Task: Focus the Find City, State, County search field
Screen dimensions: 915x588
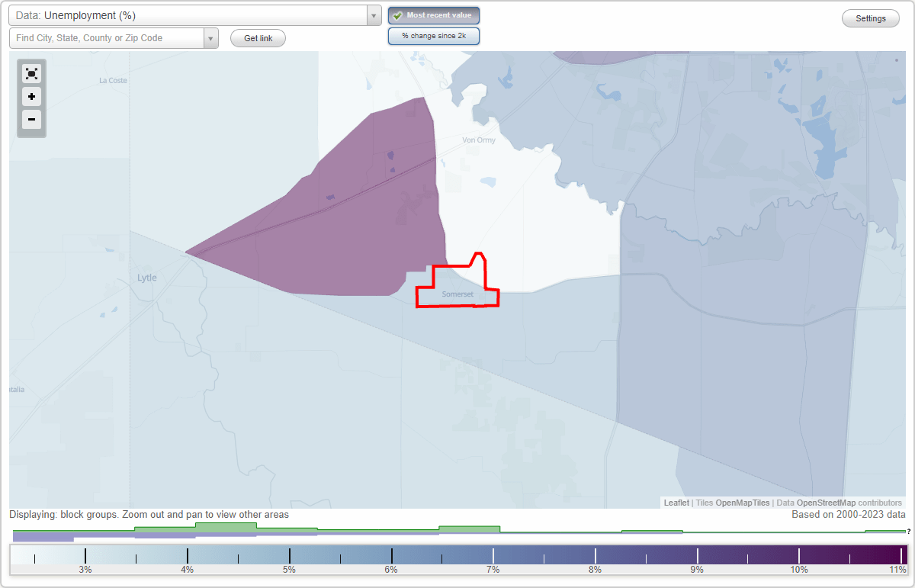Action: [107, 38]
